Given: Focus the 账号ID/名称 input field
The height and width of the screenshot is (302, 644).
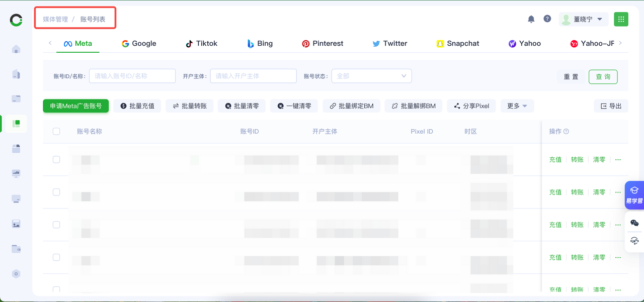Looking at the screenshot, I should coord(132,76).
